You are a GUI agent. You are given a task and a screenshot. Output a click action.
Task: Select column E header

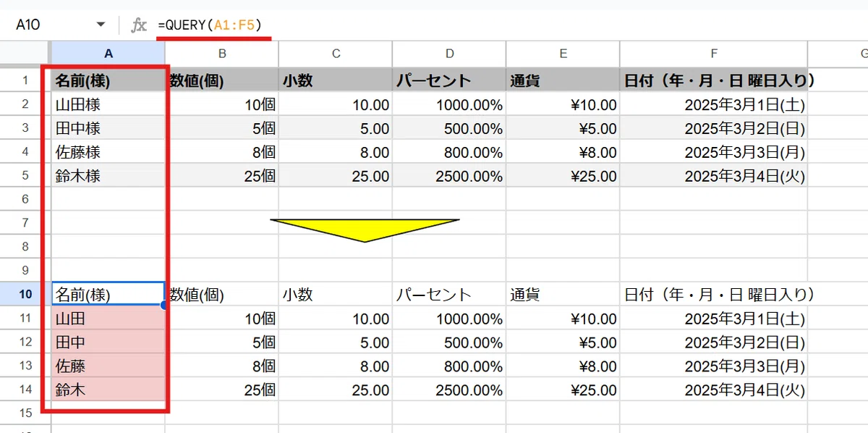pos(563,54)
